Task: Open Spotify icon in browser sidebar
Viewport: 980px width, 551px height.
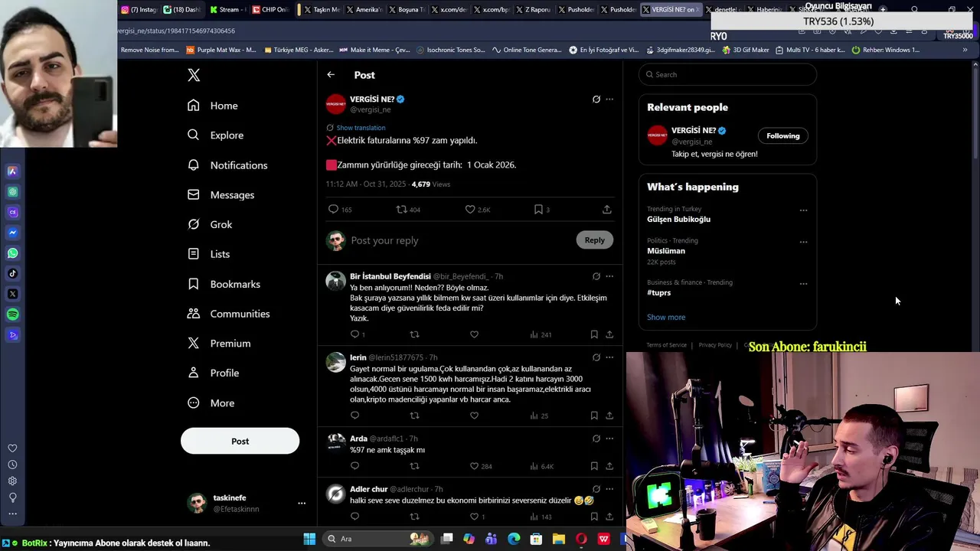Action: pos(12,315)
